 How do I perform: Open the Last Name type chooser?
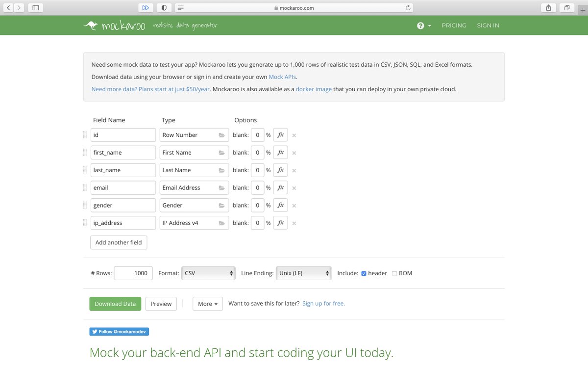194,170
